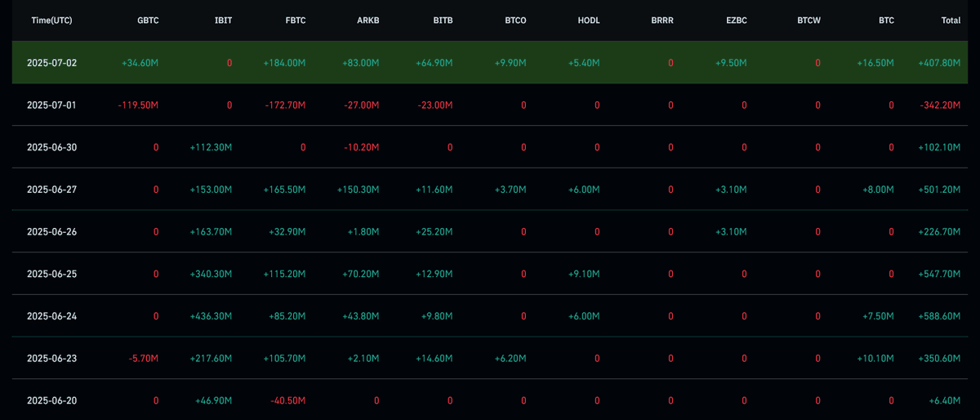Click the +9.90M BTCO value
Screen dimensions: 980x420
pyautogui.click(x=510, y=63)
